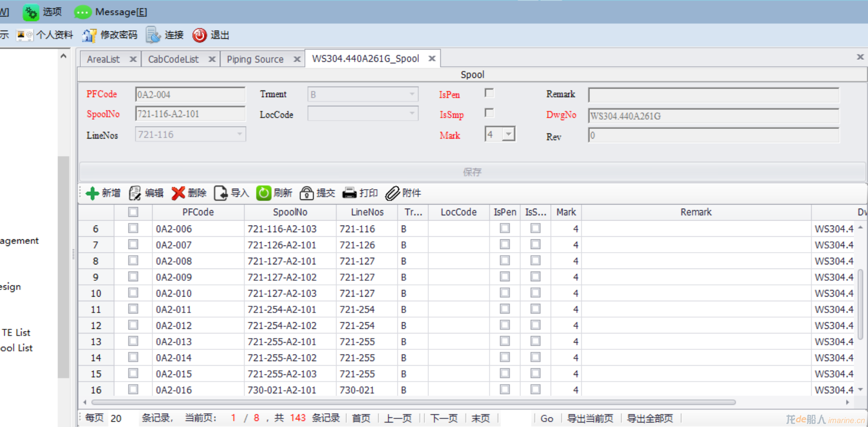Toggle the IsSmp checkbox in form
Viewport: 868px width, 427px height.
489,113
